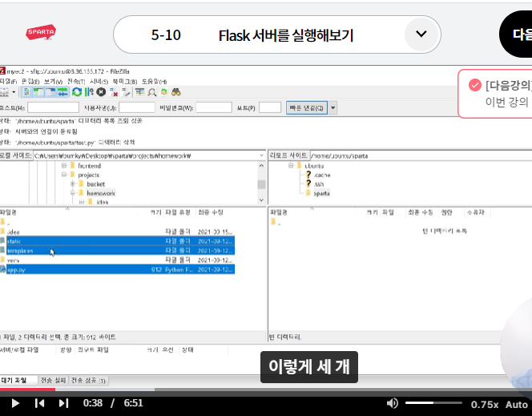This screenshot has height=416, width=532.
Task: Open the directory listing filters icon
Action: tap(139, 92)
